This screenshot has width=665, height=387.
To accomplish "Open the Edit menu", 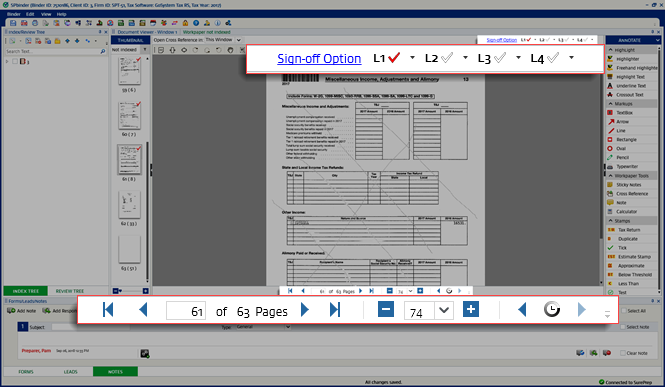I will pyautogui.click(x=30, y=14).
